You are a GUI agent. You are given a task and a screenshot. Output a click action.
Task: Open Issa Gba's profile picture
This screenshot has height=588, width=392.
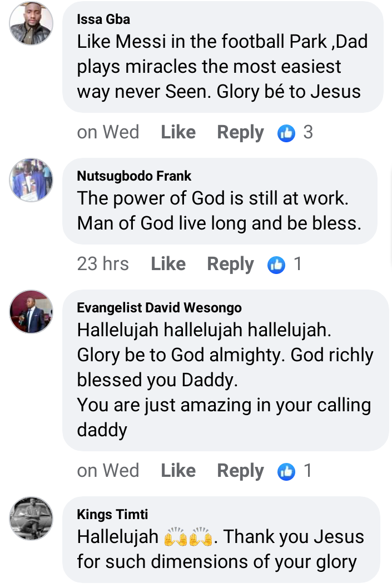[31, 23]
